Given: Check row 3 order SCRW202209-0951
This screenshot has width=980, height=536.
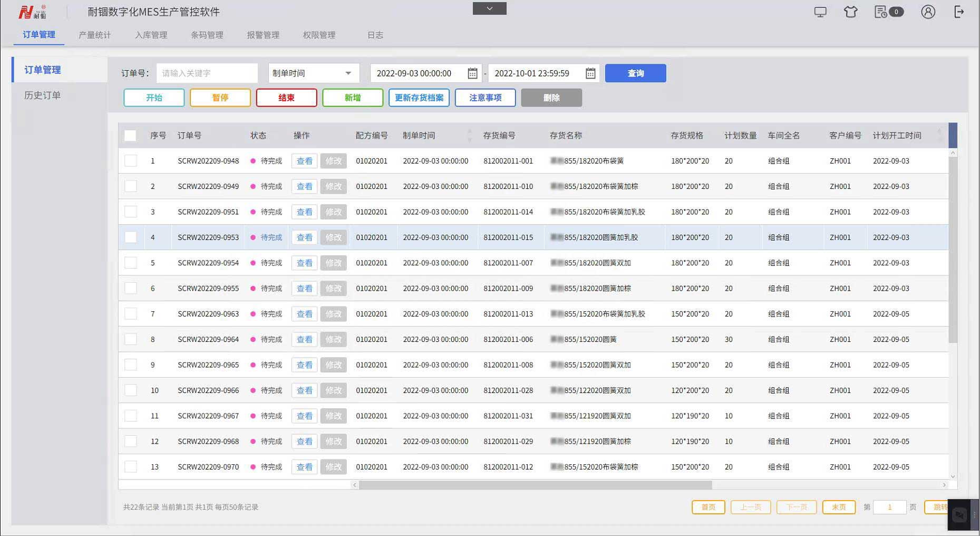Looking at the screenshot, I should pyautogui.click(x=130, y=212).
